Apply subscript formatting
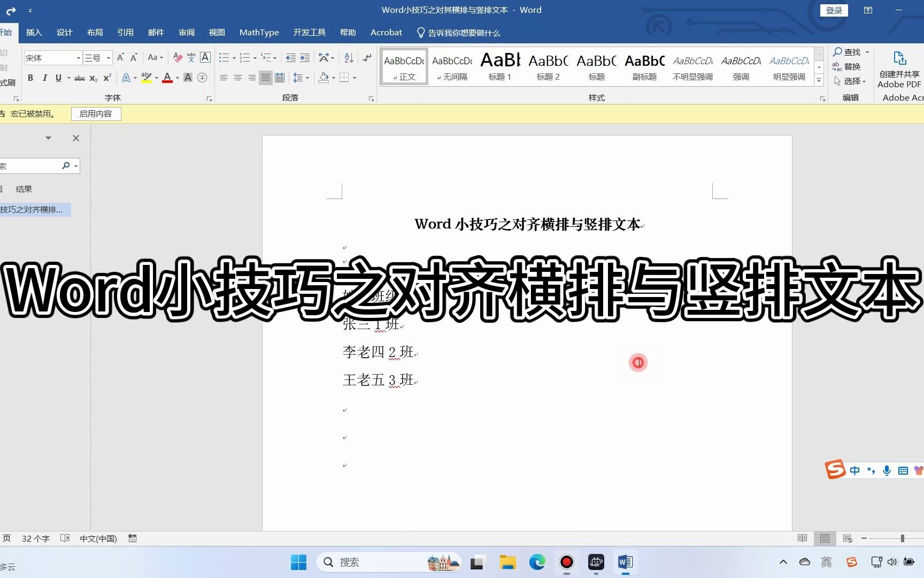This screenshot has width=924, height=578. 94,78
